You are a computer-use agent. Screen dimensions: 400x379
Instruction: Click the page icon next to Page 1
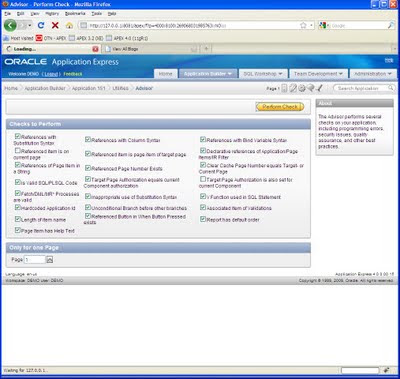284,88
